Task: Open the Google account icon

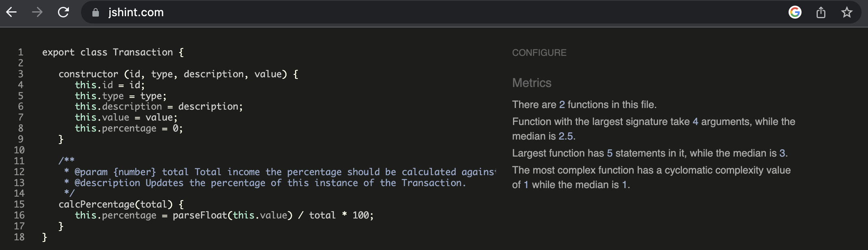Action: (x=795, y=12)
